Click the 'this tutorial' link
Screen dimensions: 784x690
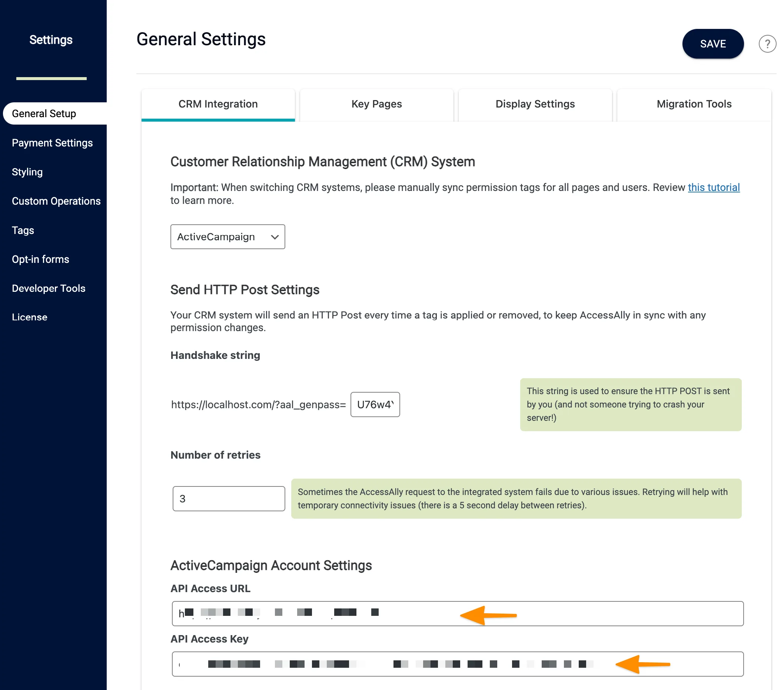[x=714, y=187]
